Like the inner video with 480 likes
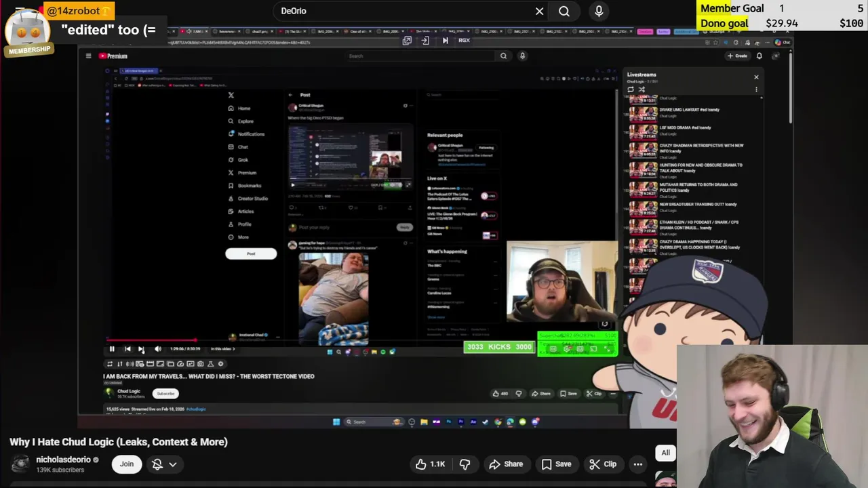The height and width of the screenshot is (488, 868). (x=500, y=394)
